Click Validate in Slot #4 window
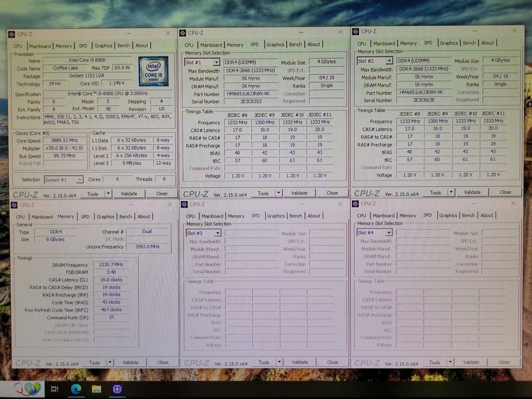Screen dimensions: 532x399 pyautogui.click(x=471, y=362)
